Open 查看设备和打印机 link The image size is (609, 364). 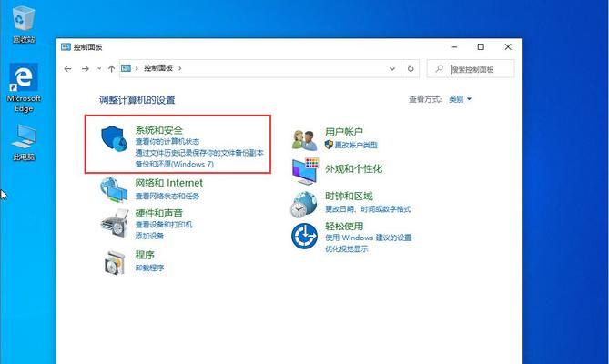point(164,224)
